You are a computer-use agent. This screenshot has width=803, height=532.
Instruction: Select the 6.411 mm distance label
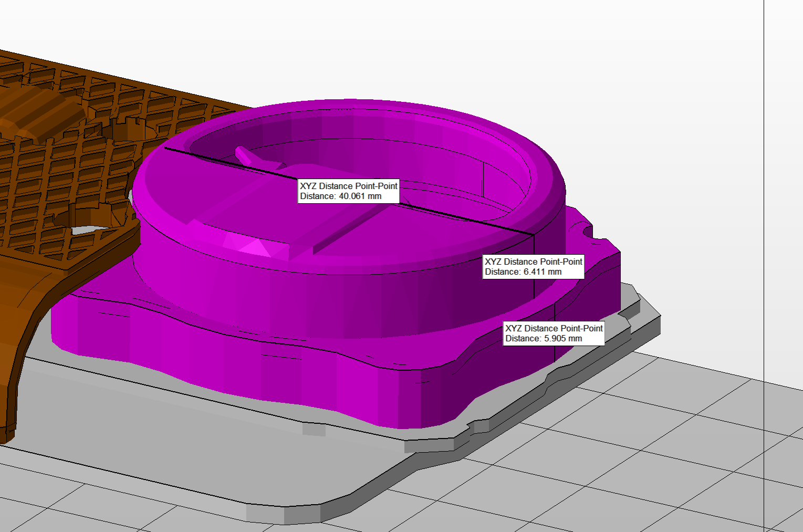coord(534,267)
